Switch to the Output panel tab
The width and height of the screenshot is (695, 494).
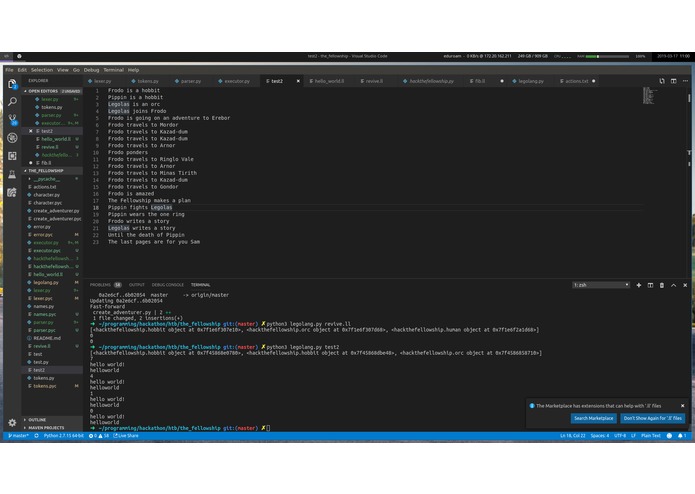coord(137,285)
